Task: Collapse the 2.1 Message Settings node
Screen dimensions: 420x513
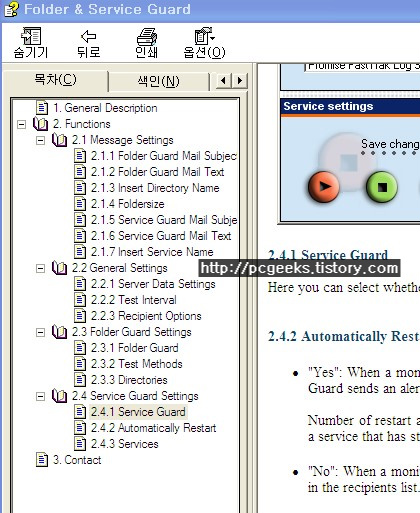Action: coord(40,140)
